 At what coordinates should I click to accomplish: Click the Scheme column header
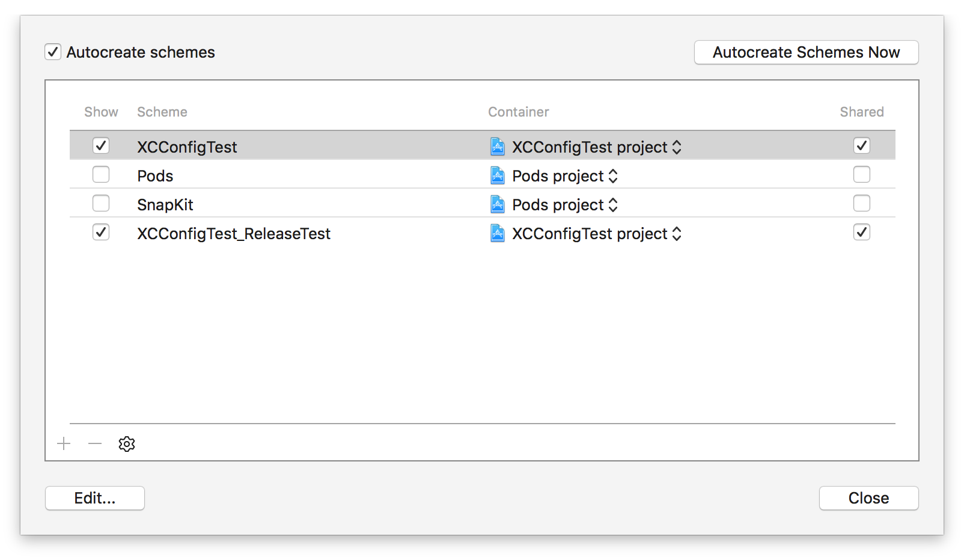pyautogui.click(x=162, y=112)
